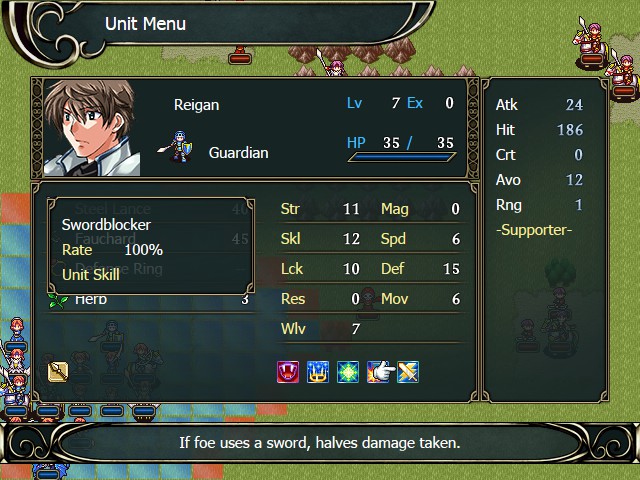Click the -Supporter- label
The height and width of the screenshot is (480, 640).
point(534,230)
